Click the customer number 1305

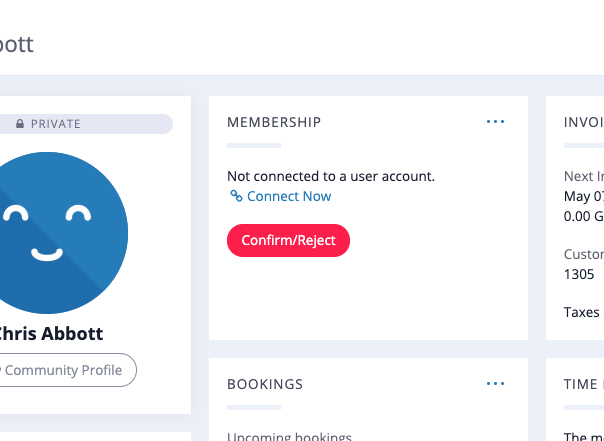click(579, 274)
